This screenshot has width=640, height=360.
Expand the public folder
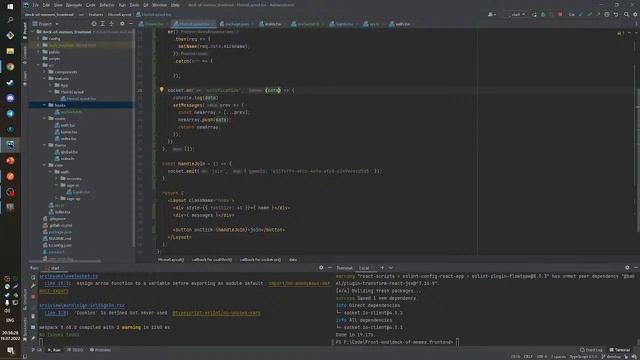coord(39,52)
